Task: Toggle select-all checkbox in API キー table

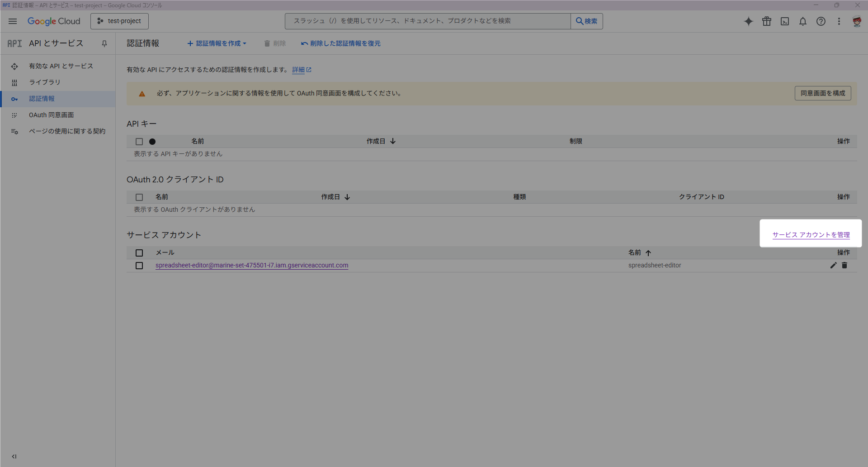Action: [x=139, y=142]
